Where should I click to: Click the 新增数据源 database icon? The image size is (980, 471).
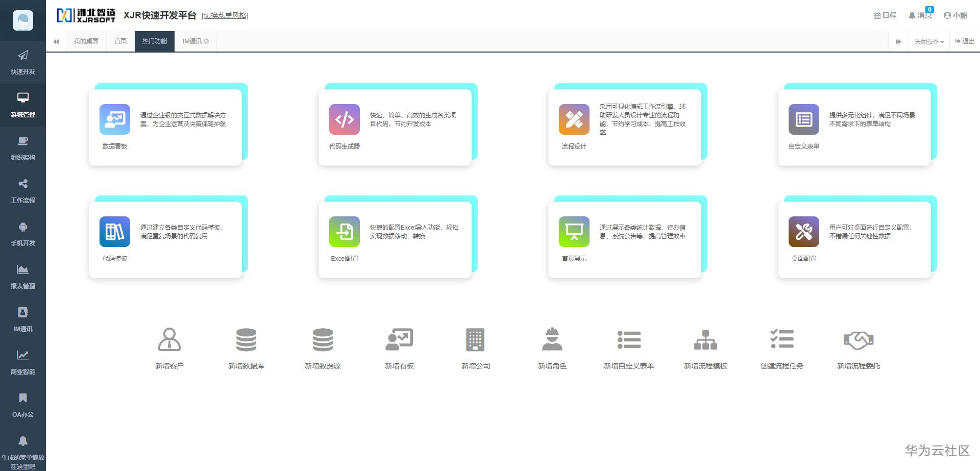pos(323,340)
